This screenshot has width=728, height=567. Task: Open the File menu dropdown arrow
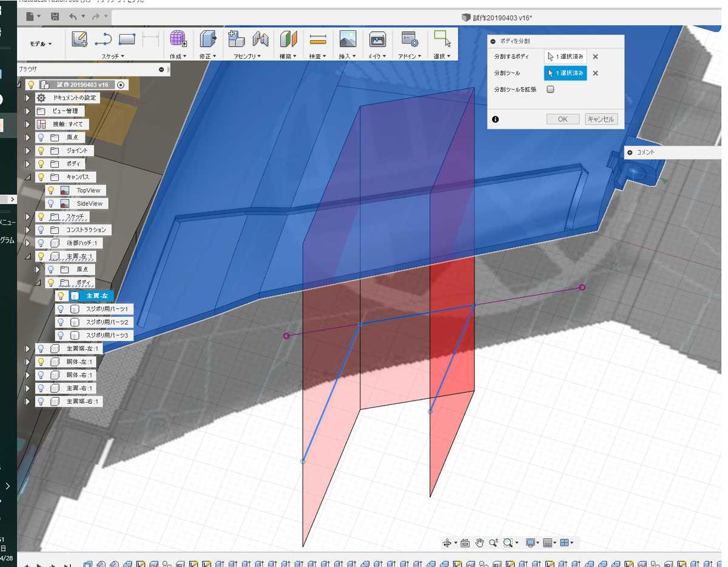click(x=38, y=17)
